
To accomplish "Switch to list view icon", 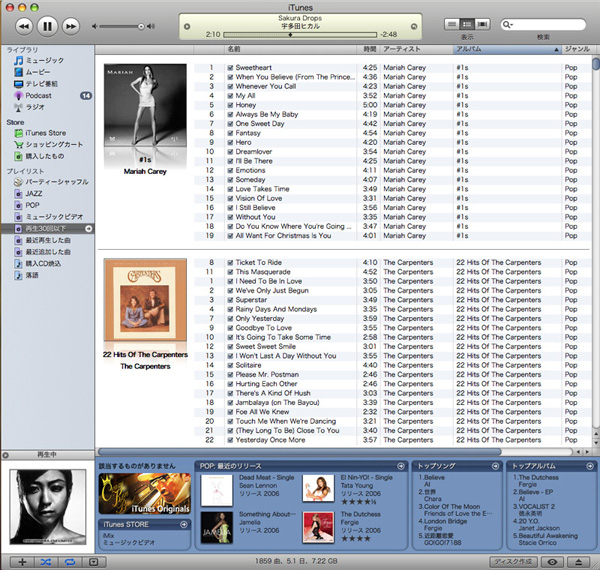I will 452,24.
